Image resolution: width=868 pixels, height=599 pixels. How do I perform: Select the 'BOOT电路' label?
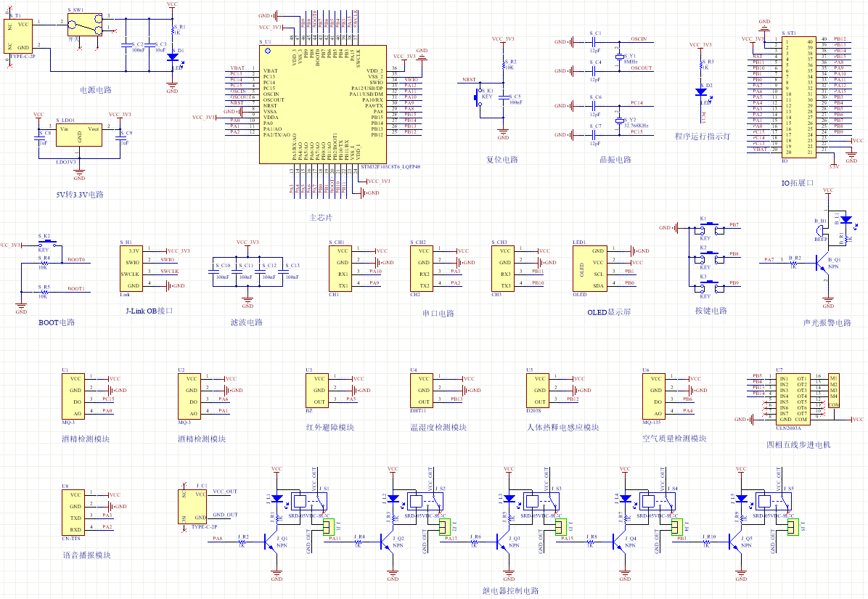tap(57, 322)
